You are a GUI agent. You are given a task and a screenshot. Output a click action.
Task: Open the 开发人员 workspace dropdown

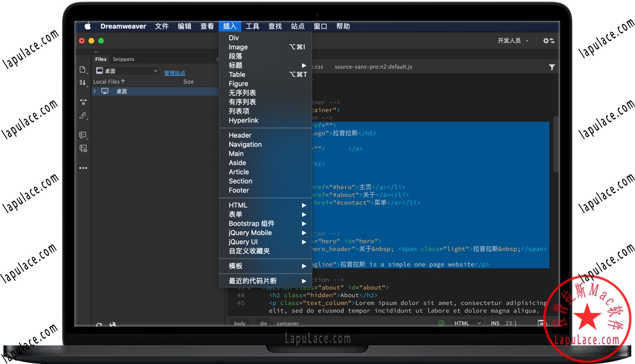click(512, 41)
